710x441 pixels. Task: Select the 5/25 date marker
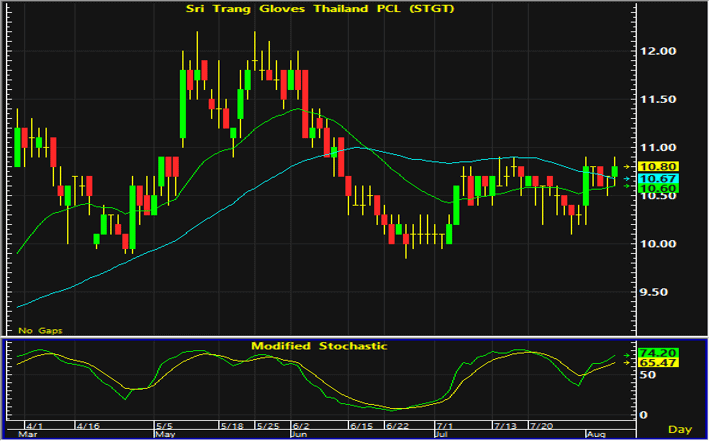coord(269,426)
